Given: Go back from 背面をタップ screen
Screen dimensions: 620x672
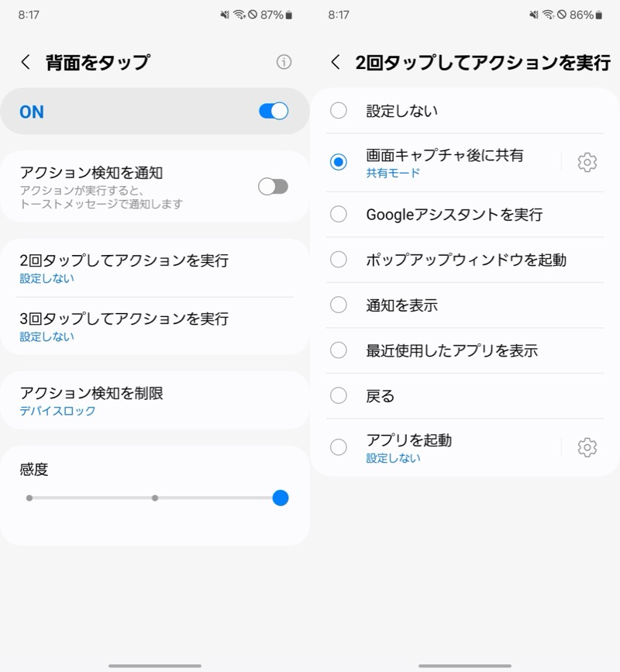Looking at the screenshot, I should tap(26, 63).
